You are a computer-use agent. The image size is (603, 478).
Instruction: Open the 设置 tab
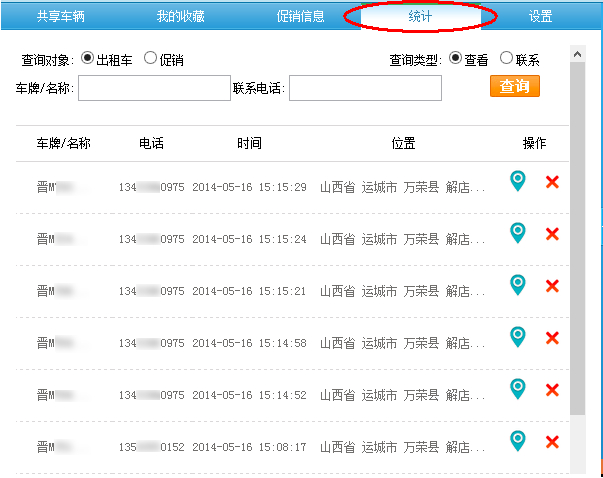tap(541, 16)
